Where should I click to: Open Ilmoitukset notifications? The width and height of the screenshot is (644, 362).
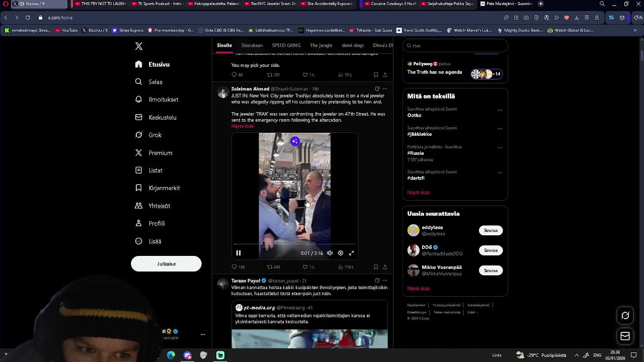point(157,100)
